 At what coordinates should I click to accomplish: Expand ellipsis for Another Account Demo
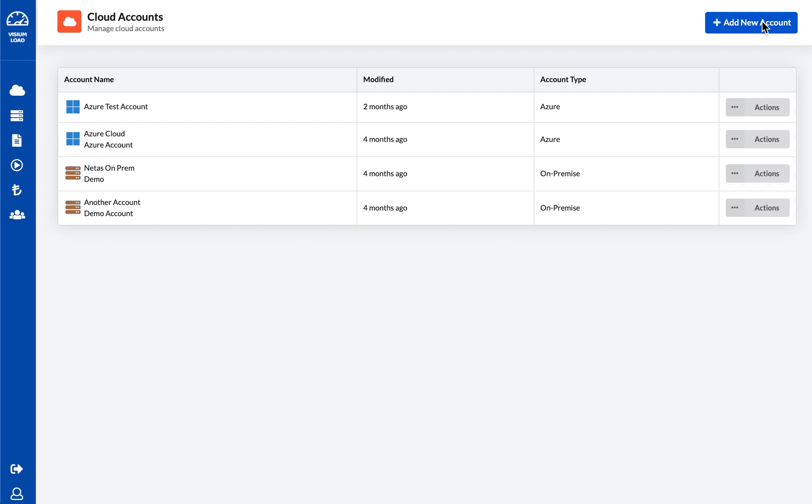click(x=735, y=207)
